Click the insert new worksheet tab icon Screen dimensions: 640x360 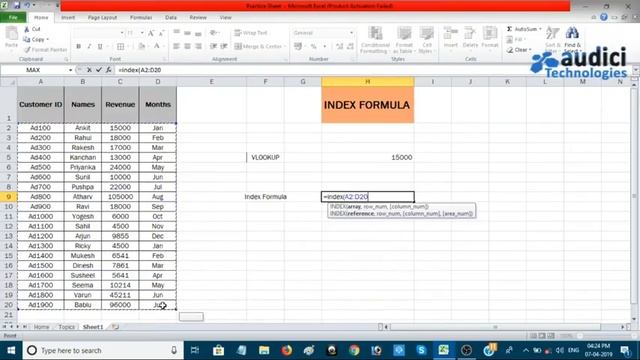(116, 327)
